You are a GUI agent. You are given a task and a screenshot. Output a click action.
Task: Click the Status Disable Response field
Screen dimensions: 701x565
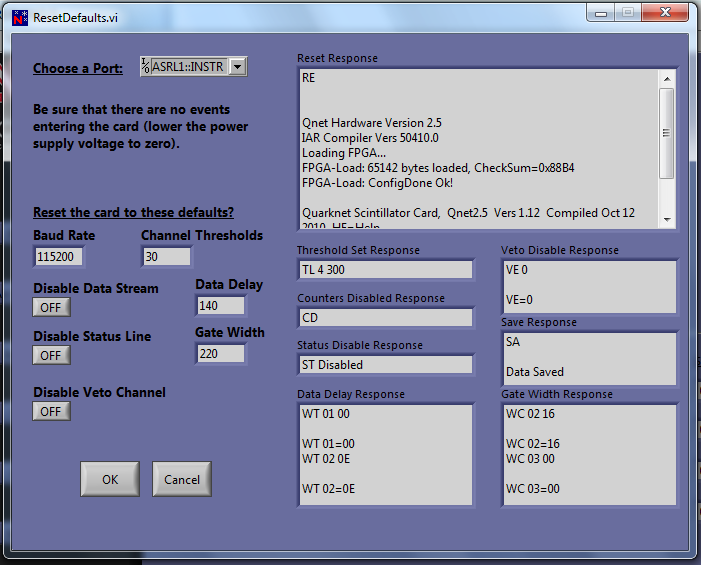385,364
